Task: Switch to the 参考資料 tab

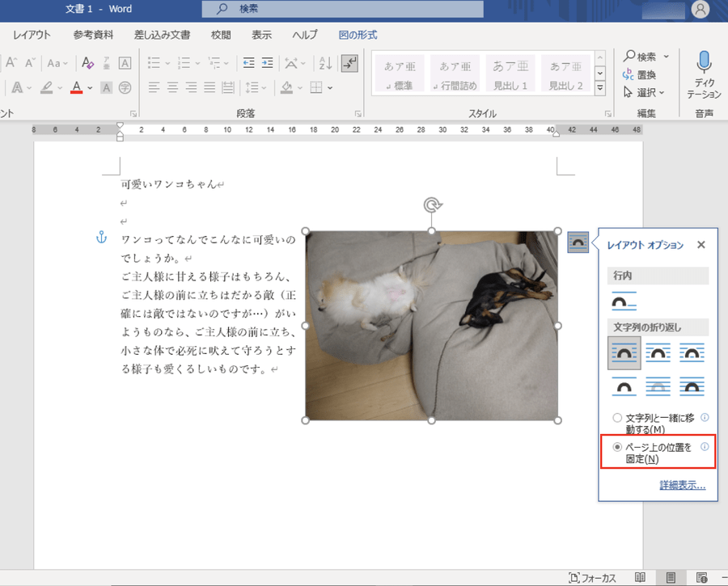Action: pos(93,35)
